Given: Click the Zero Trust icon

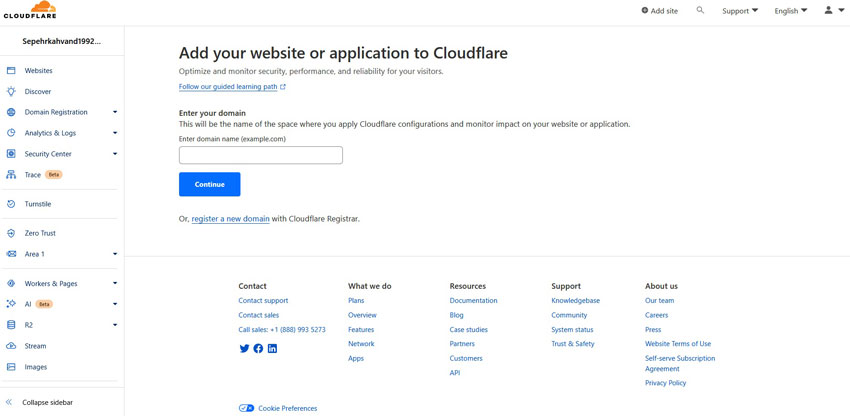Looking at the screenshot, I should point(11,233).
